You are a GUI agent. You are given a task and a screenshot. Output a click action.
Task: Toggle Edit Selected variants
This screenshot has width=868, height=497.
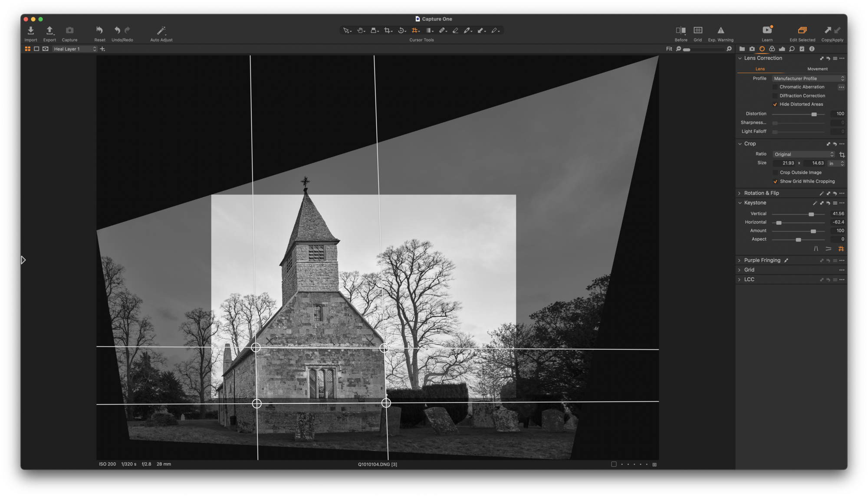pos(802,30)
